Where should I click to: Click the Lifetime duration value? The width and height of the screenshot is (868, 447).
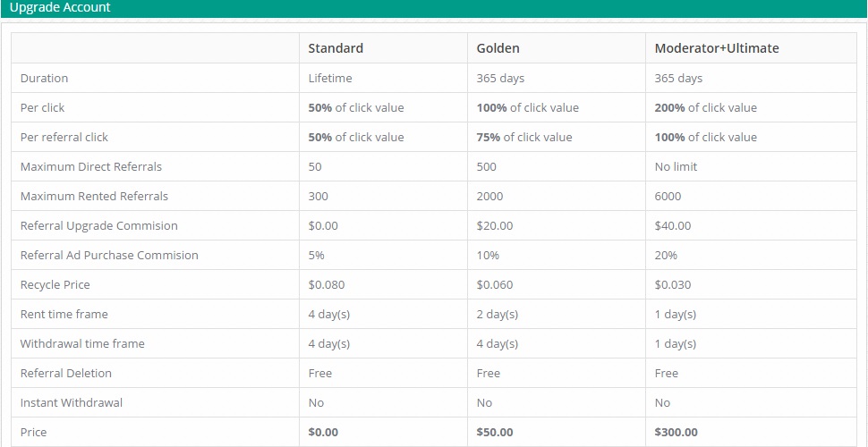(329, 78)
